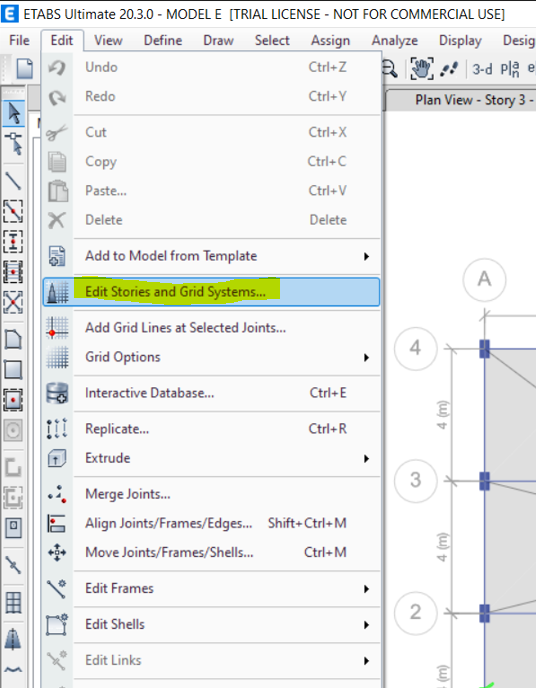Select quick draw columns tool
Image resolution: width=536 pixels, height=688 pixels.
click(13, 241)
